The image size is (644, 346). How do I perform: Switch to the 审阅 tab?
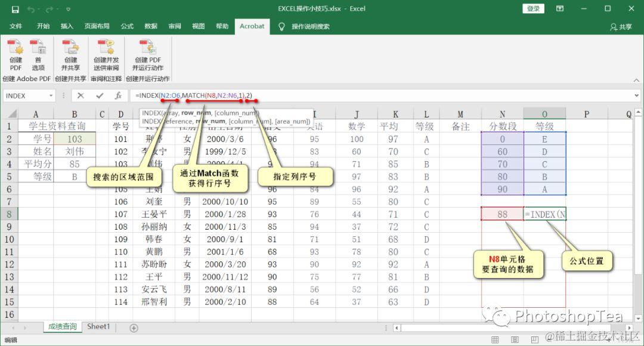coord(175,26)
